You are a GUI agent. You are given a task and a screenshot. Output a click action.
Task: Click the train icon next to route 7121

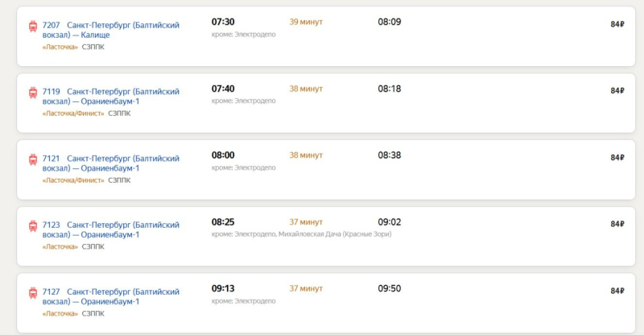click(33, 159)
